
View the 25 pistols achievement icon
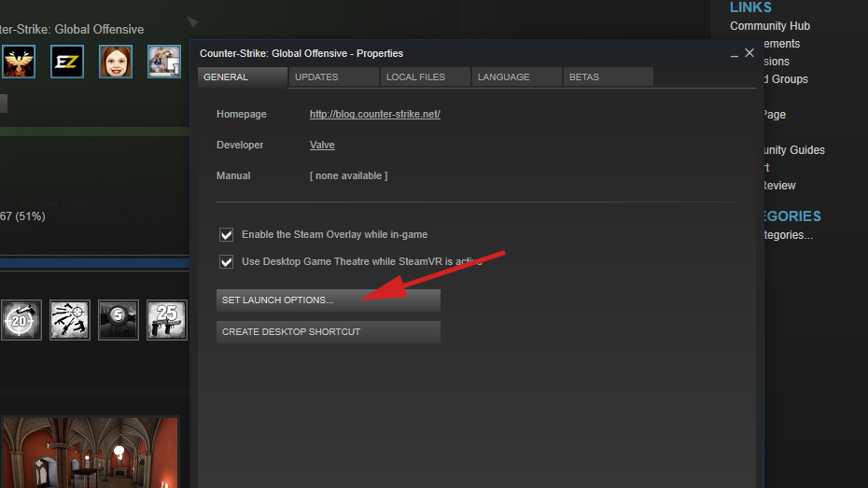(167, 320)
